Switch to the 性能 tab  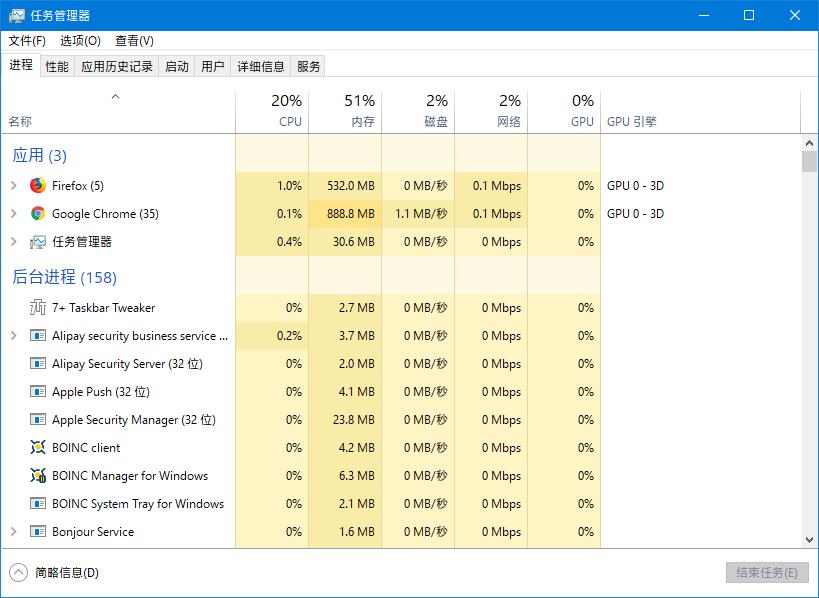point(57,66)
